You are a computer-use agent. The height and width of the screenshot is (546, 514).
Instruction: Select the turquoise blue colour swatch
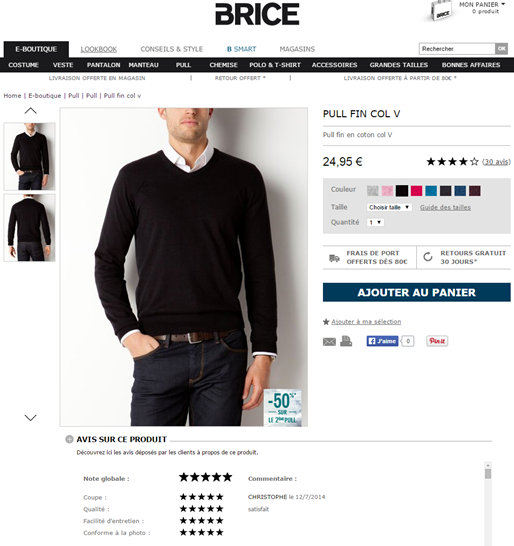coord(431,190)
